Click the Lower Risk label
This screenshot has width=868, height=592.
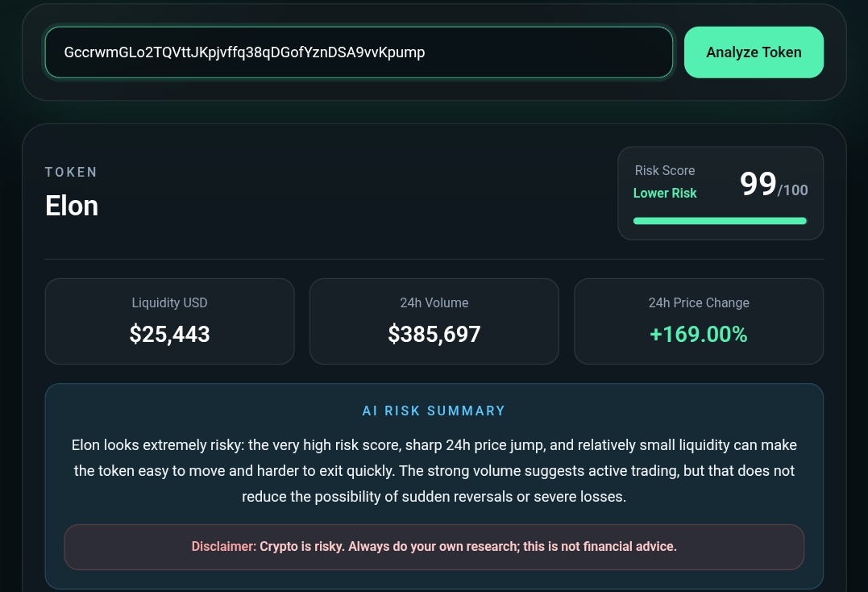[x=665, y=194]
